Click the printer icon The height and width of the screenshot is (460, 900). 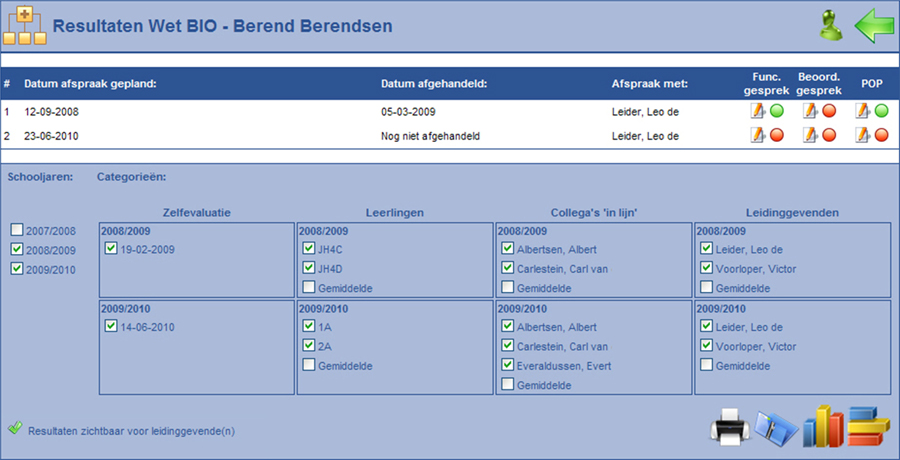(x=728, y=427)
